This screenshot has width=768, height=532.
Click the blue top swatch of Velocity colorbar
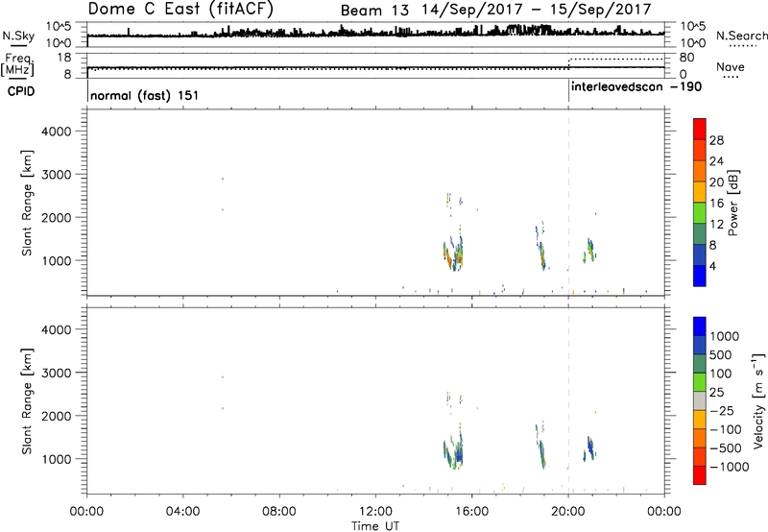tap(700, 326)
